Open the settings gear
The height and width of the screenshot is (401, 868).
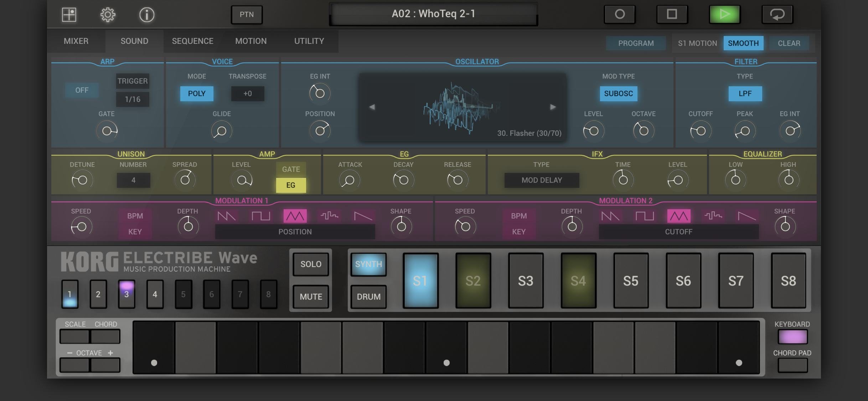pos(108,15)
